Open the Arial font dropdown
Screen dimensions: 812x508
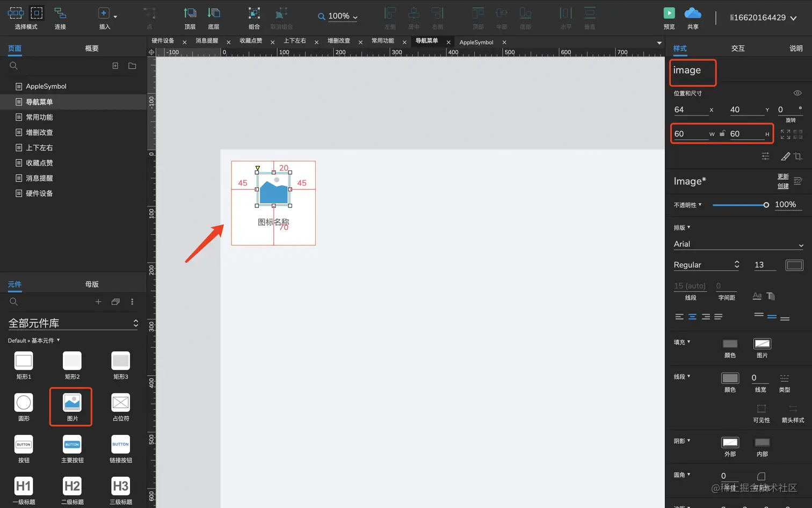(x=738, y=244)
